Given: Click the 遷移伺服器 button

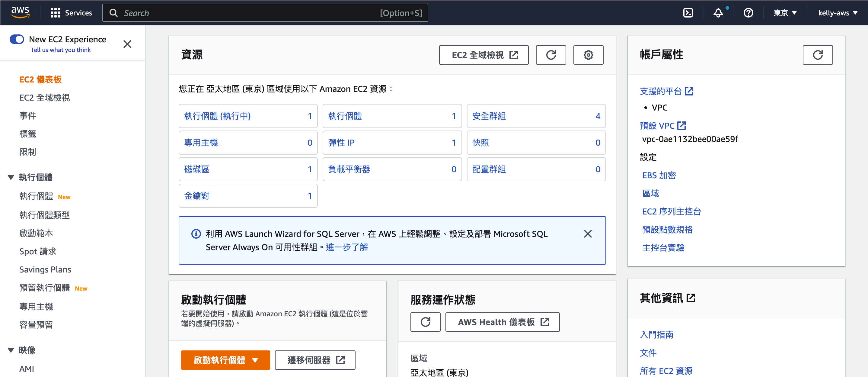Looking at the screenshot, I should [315, 360].
